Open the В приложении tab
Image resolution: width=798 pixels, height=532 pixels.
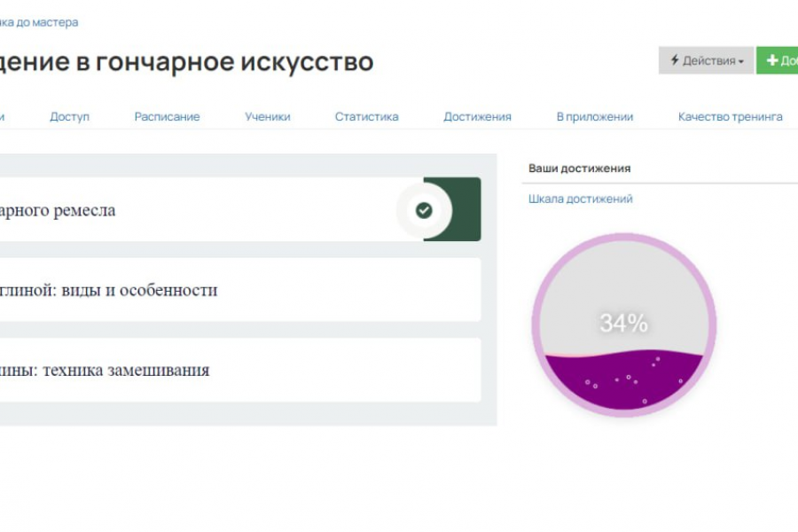click(x=595, y=116)
